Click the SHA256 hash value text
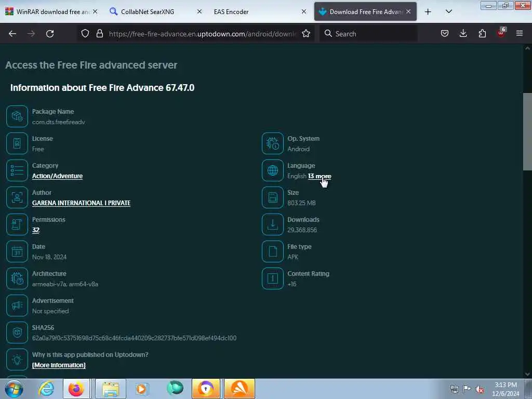Screen dimensions: 532x399 (x=134, y=338)
